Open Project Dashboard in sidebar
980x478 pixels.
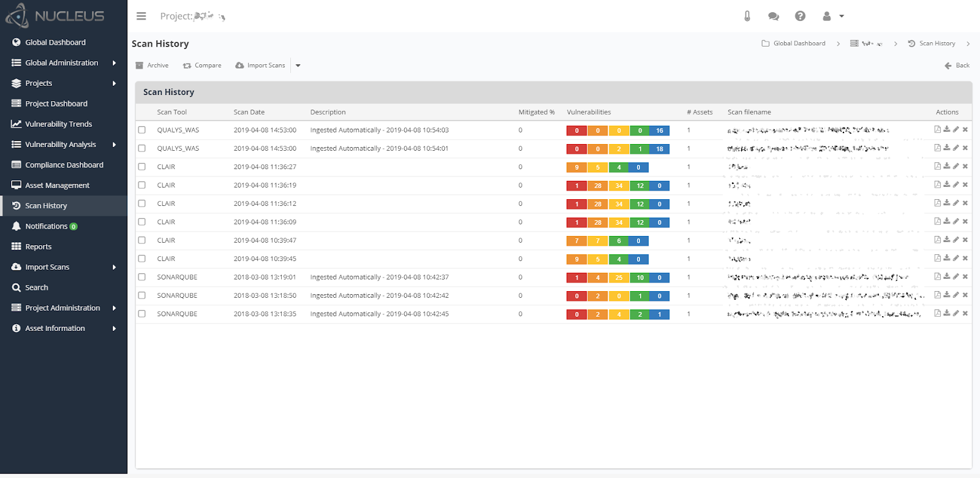(64, 104)
